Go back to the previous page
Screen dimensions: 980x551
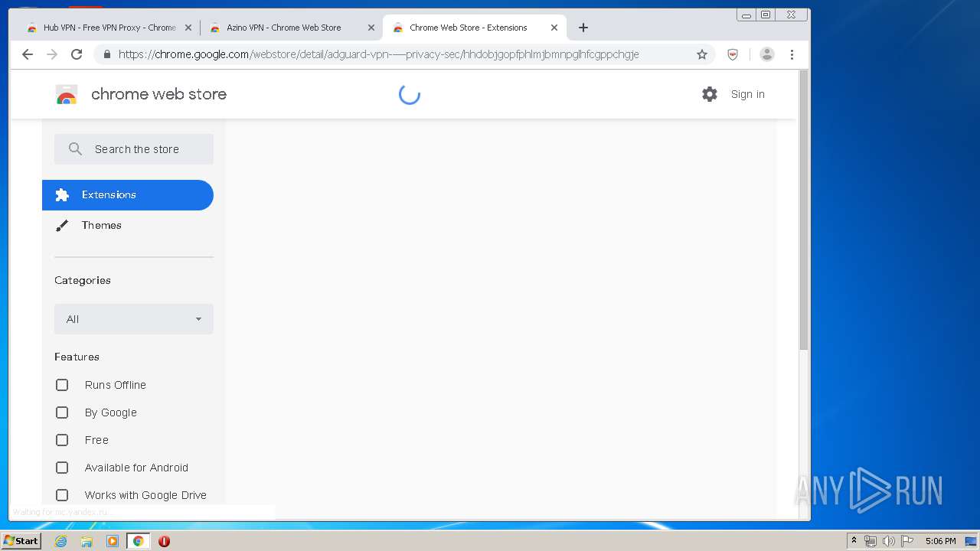click(28, 54)
